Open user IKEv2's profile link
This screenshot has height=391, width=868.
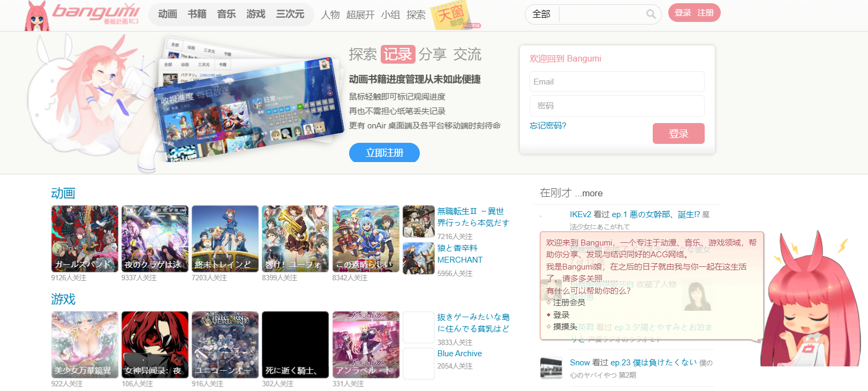pos(580,214)
